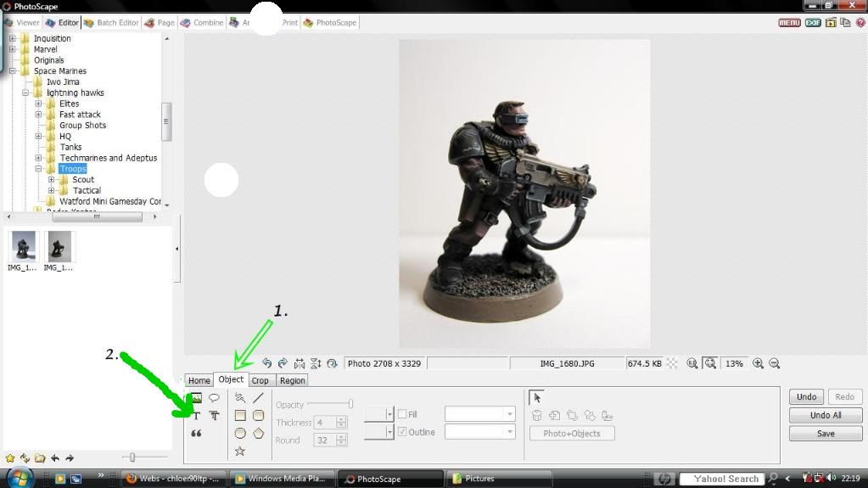868x488 pixels.
Task: Select the Rich Text tool icon
Action: click(x=214, y=416)
